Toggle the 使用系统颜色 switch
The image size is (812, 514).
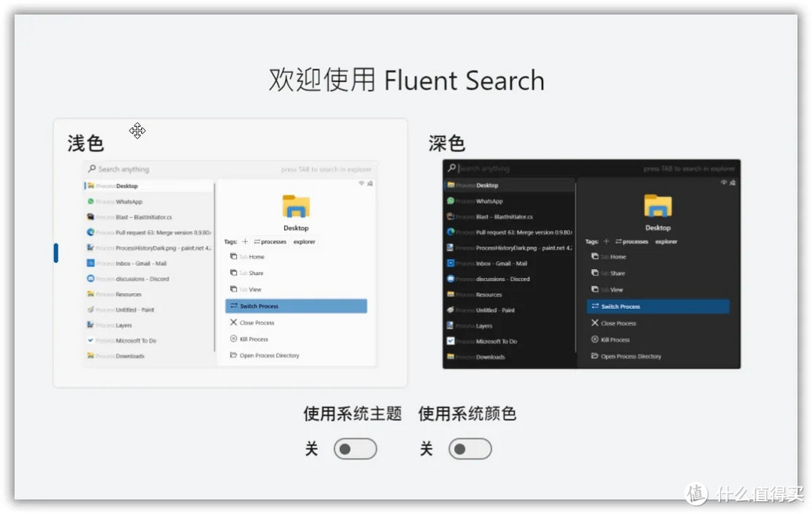tap(470, 449)
